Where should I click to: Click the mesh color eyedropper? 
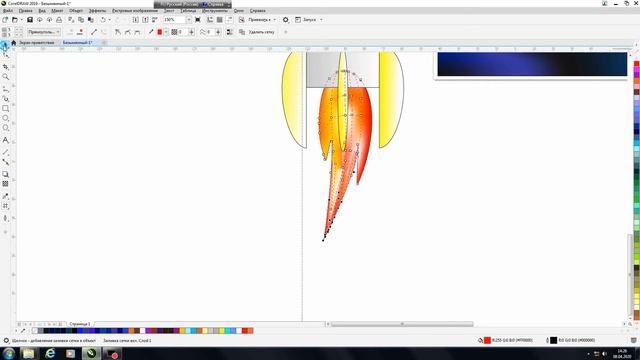click(x=151, y=32)
